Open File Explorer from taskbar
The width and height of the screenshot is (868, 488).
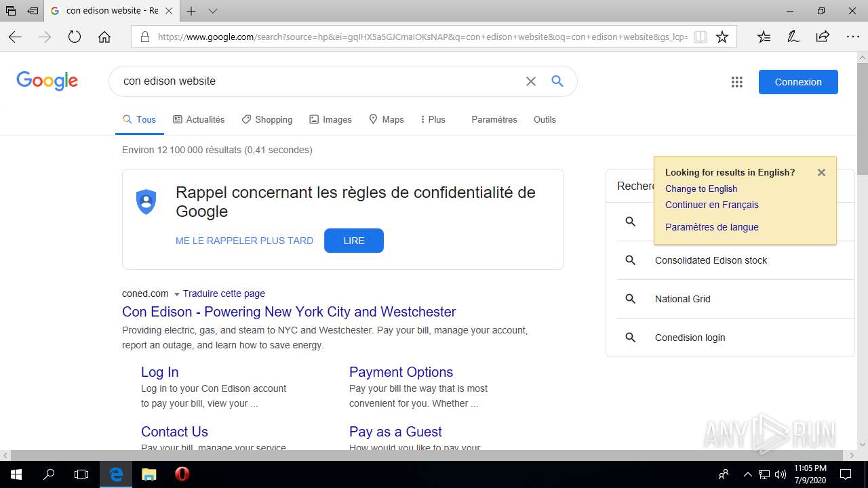click(149, 474)
